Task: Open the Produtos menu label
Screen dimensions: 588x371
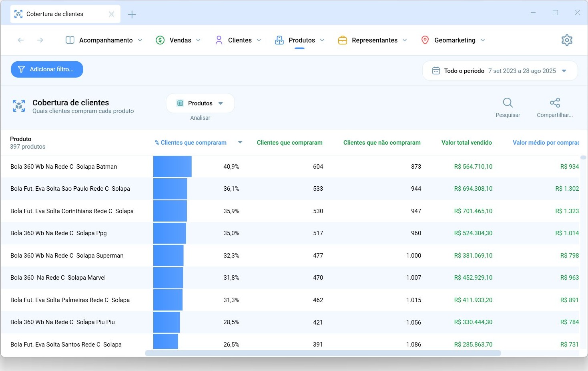Action: 302,40
